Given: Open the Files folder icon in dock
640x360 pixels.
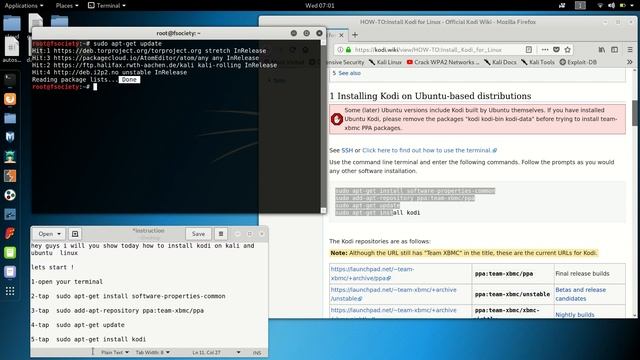Looking at the screenshot, I should (10, 118).
